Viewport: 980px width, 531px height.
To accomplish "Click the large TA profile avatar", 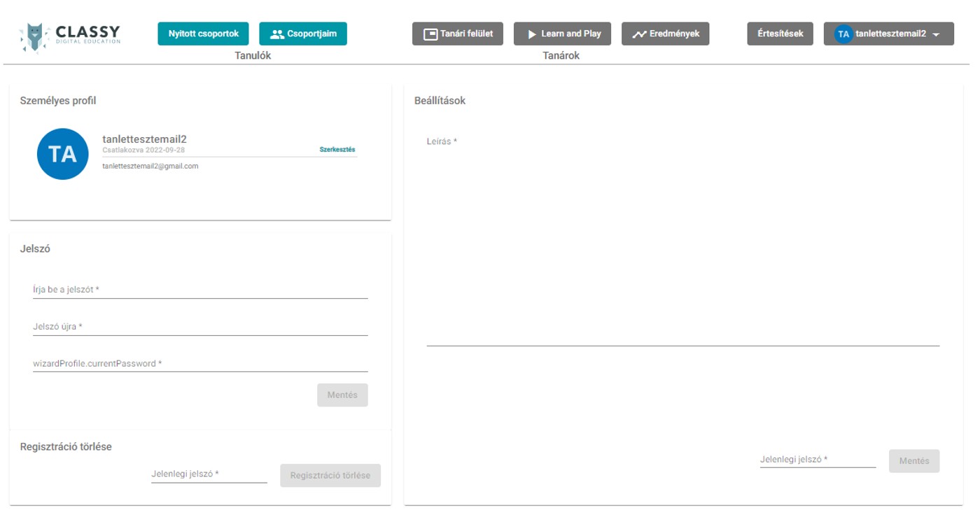I will coord(63,154).
